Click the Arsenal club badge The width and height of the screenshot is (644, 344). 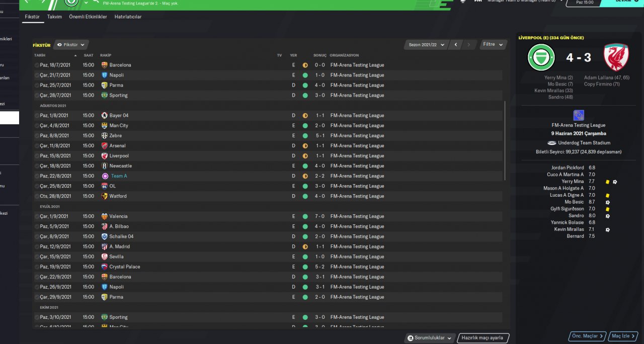(x=105, y=145)
